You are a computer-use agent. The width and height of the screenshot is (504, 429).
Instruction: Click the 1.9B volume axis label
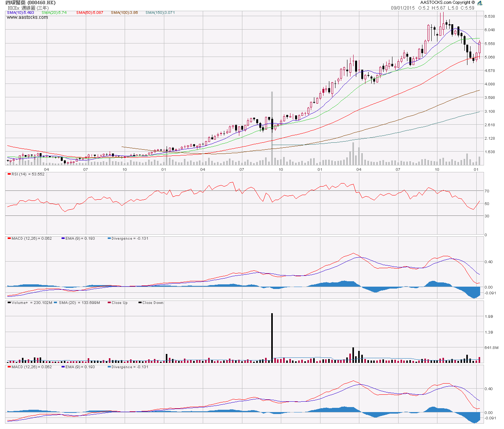[x=489, y=317]
